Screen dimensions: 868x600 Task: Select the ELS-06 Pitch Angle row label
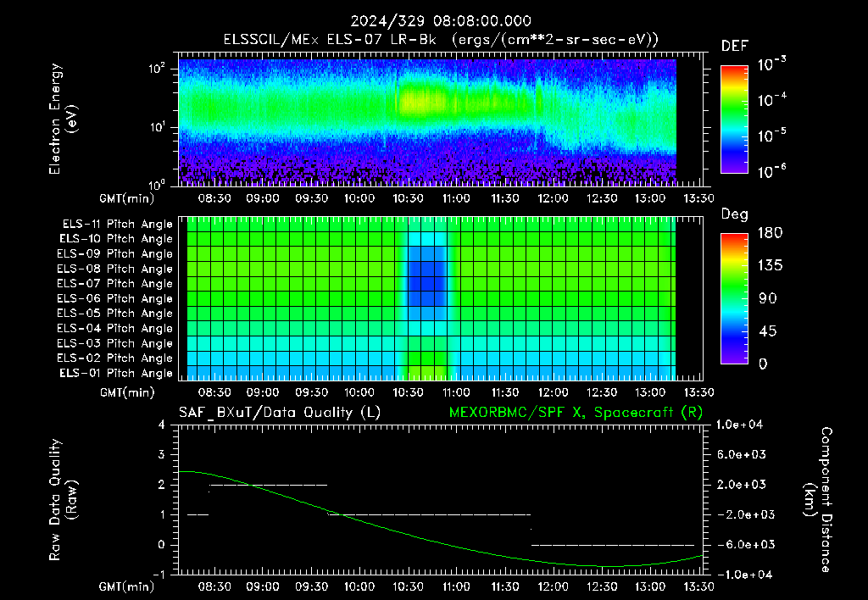115,299
